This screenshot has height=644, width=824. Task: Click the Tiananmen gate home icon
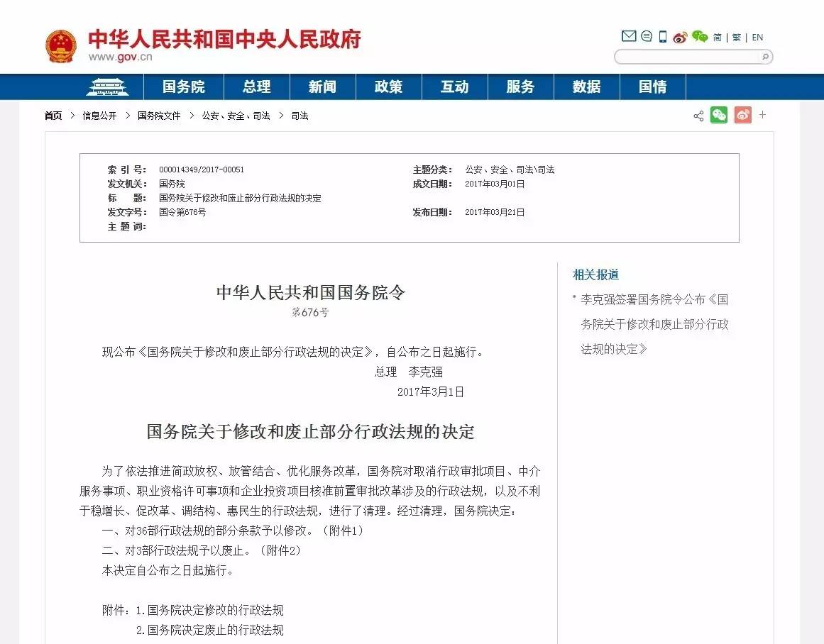click(107, 87)
